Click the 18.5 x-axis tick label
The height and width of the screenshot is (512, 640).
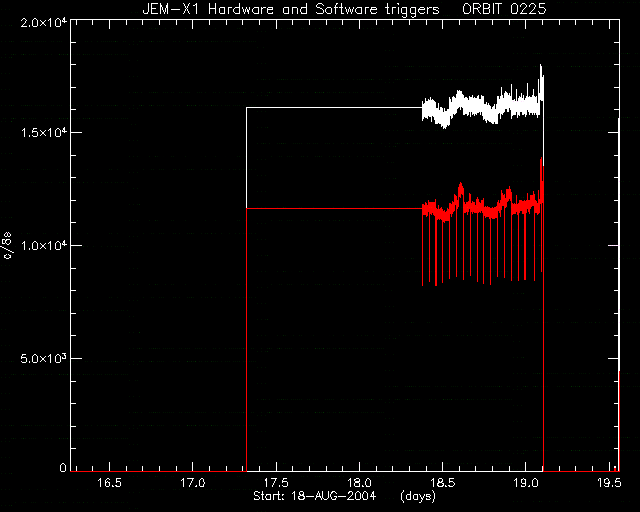coord(443,483)
